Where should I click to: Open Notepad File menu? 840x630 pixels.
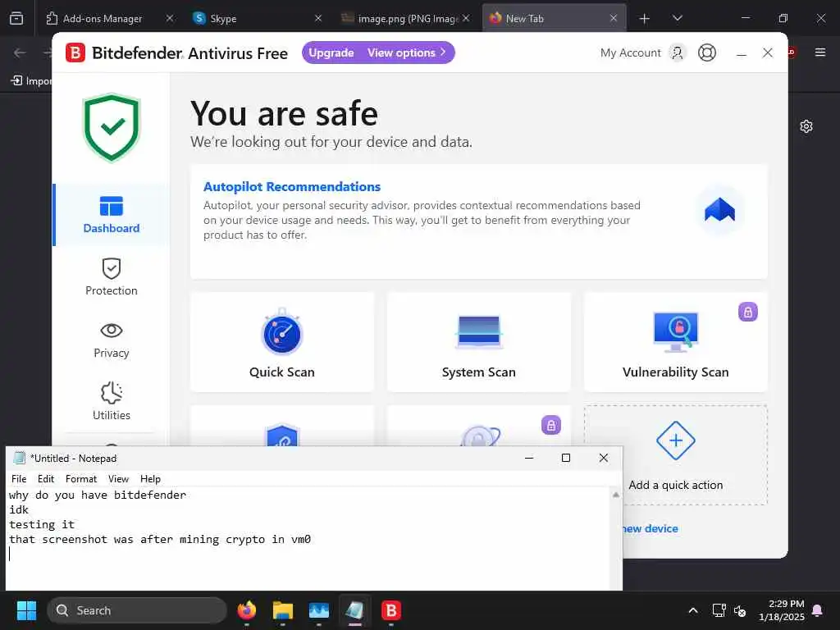tap(19, 479)
